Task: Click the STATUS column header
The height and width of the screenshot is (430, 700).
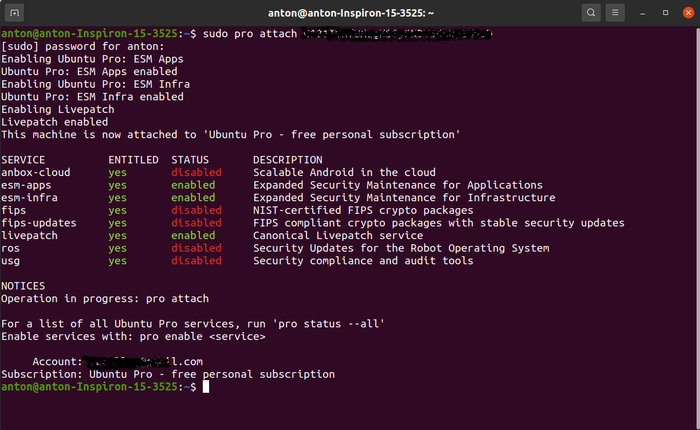Action: point(190,160)
